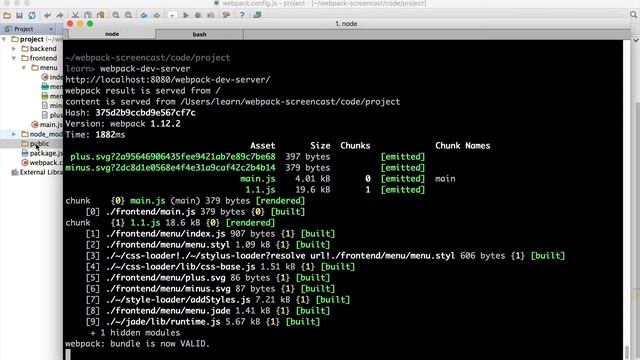Expand the backend folder

point(14,49)
